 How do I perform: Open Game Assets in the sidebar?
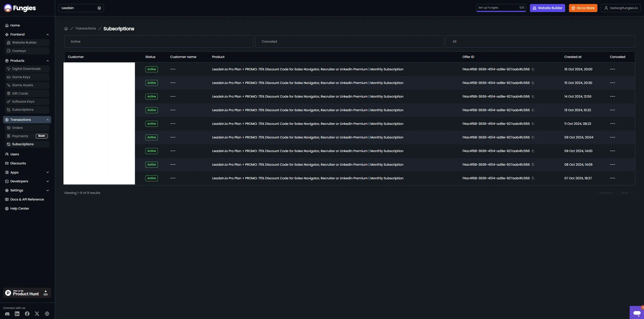(x=27, y=85)
